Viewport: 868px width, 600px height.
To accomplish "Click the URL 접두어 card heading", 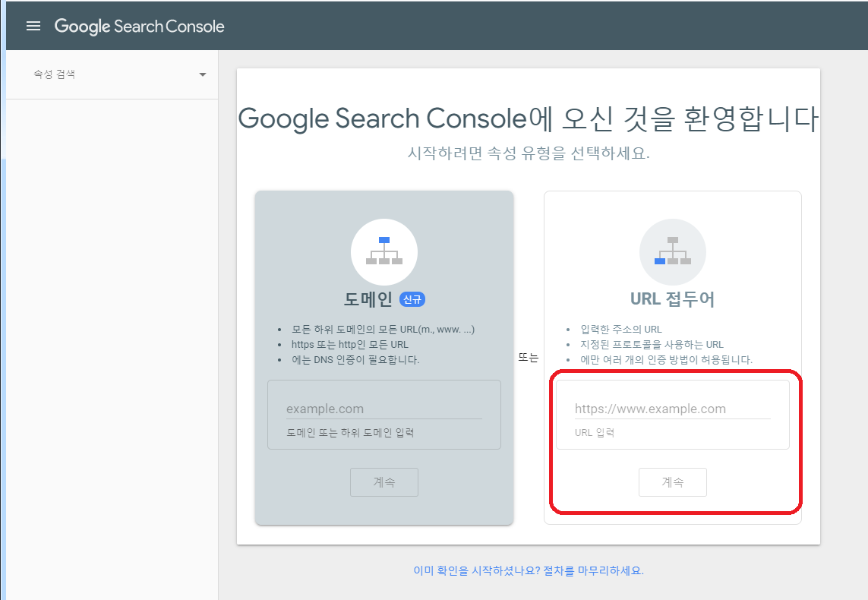I will click(673, 299).
